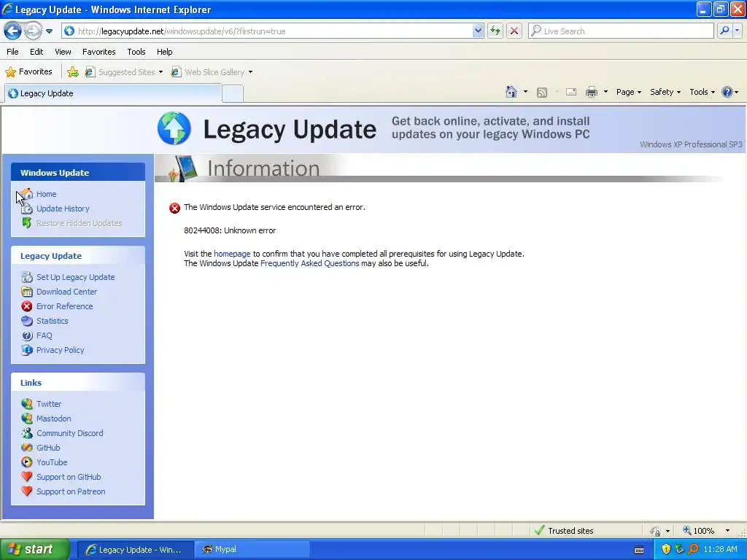Click the 11:28 AM clock
This screenshot has height=560, width=747.
point(720,549)
